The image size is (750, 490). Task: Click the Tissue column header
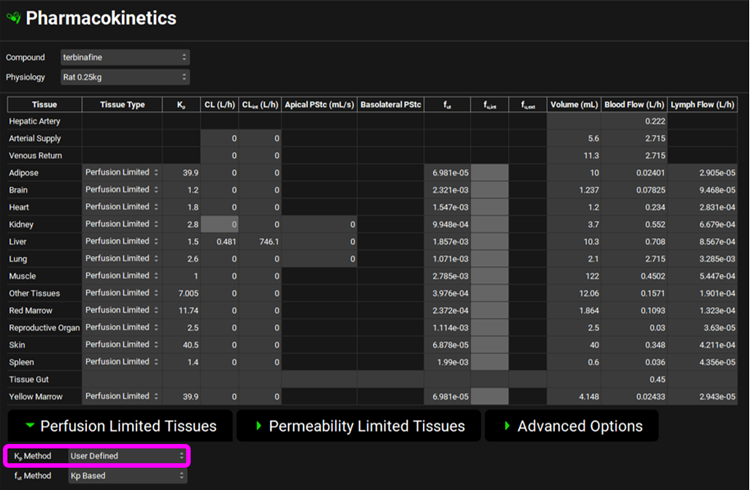pos(44,104)
